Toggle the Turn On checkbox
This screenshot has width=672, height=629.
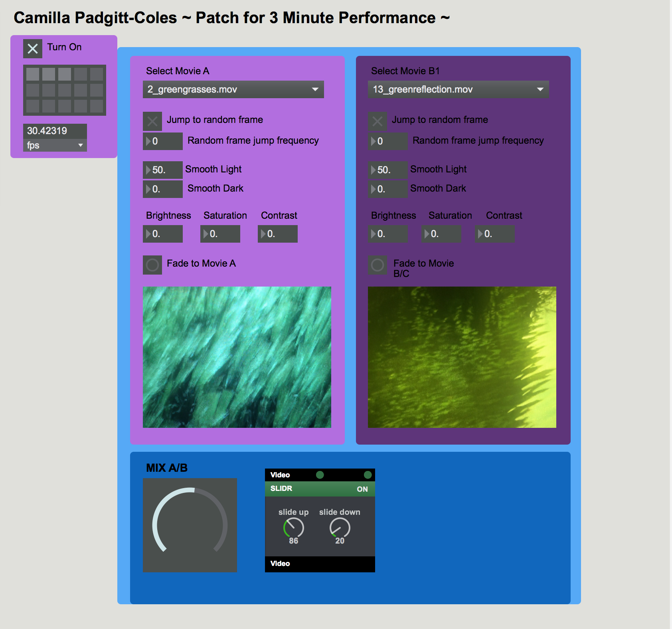pos(33,49)
